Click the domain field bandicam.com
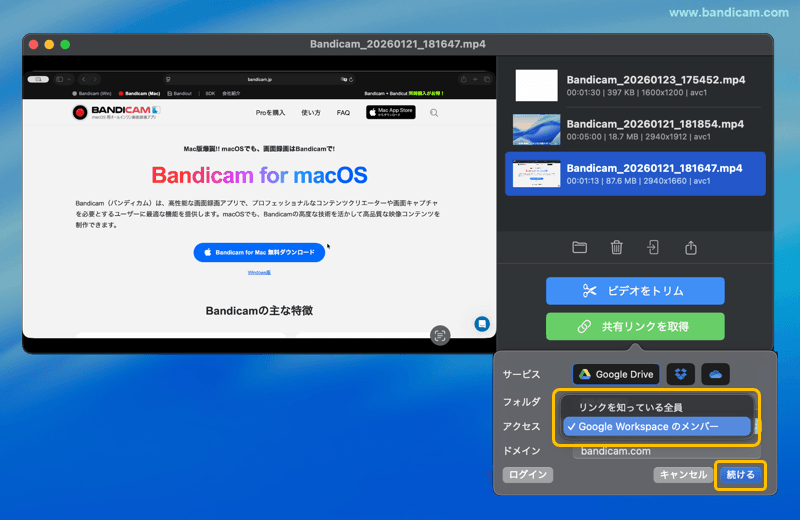This screenshot has width=800, height=520. pos(666,451)
